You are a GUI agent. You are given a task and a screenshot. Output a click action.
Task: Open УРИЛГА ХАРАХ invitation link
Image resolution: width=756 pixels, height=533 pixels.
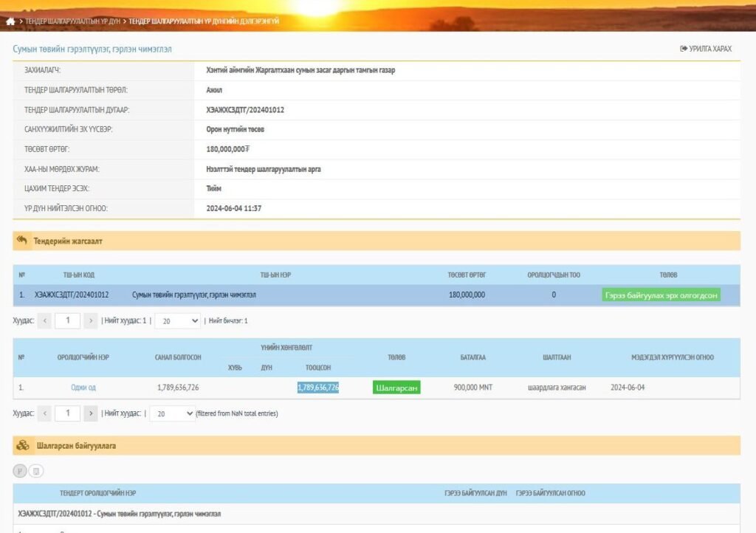pyautogui.click(x=706, y=49)
